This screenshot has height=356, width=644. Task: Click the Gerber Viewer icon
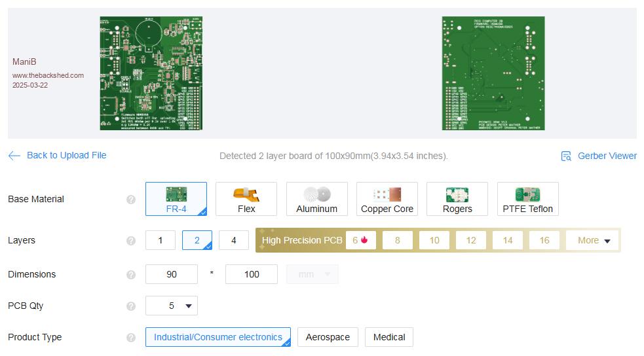click(x=566, y=156)
